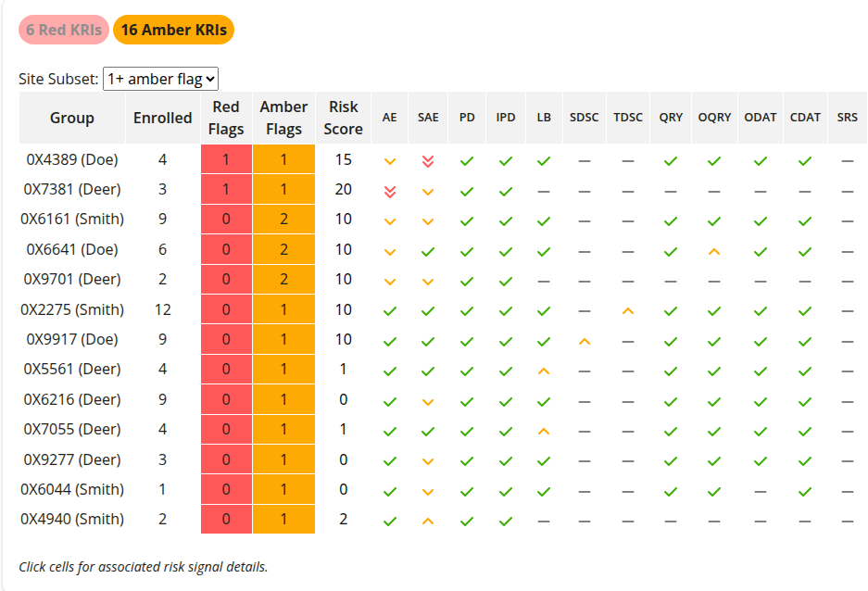Click amber up TDSC icon for 0X2275
This screenshot has height=591, width=868.
point(628,310)
